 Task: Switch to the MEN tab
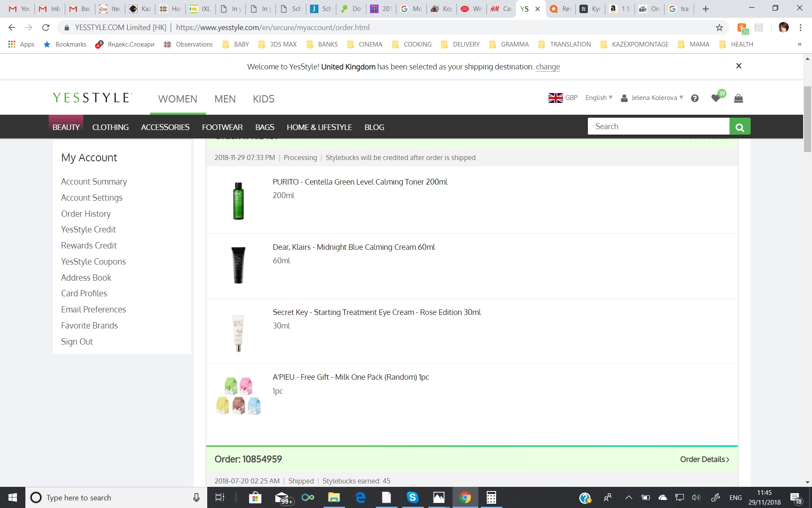[x=225, y=99]
